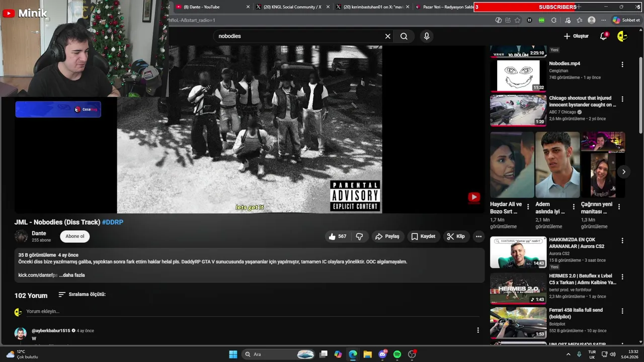The image size is (644, 362).
Task: Click the YouTube logo on the video player
Action: [474, 198]
